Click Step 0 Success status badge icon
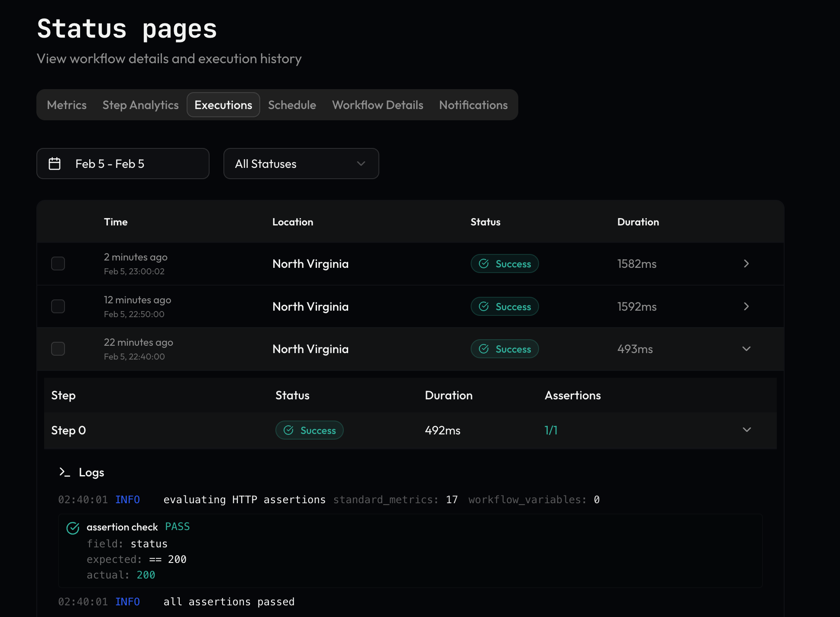840x617 pixels. pos(288,430)
